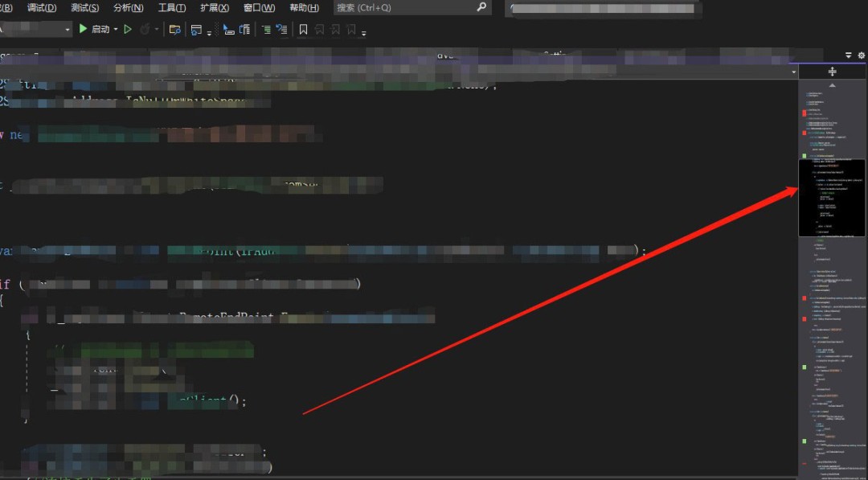Click the Comment selected lines icon
The height and width of the screenshot is (480, 868).
click(265, 30)
